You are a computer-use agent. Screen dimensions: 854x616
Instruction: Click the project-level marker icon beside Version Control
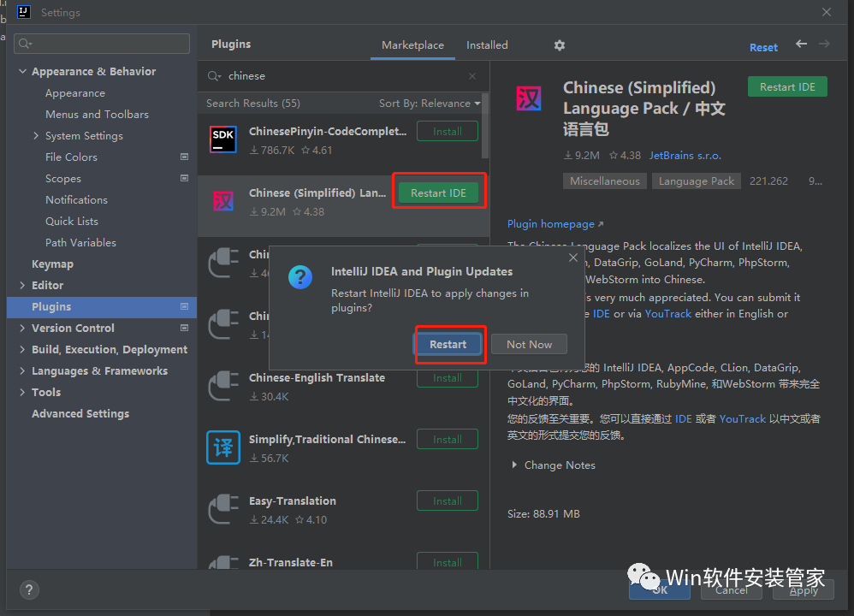click(184, 328)
